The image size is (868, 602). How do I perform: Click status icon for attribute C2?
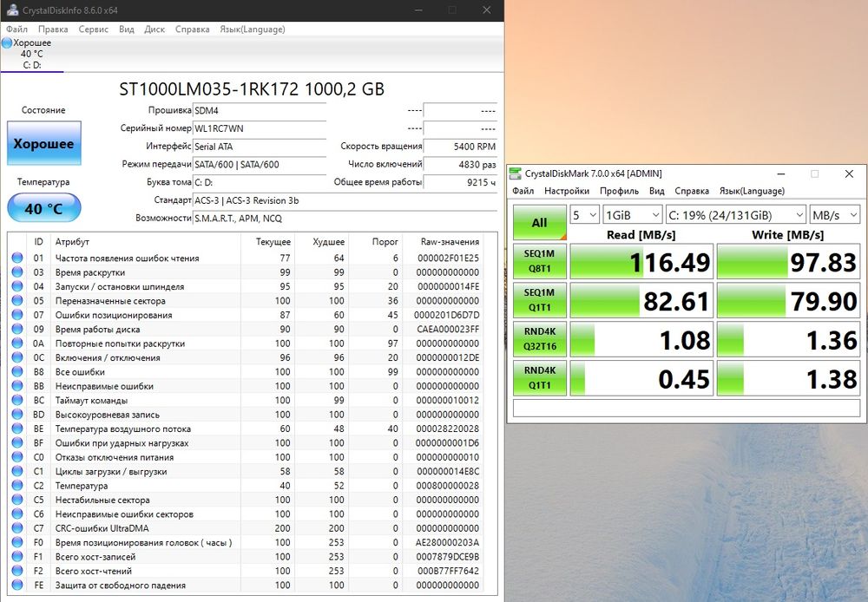tap(17, 485)
